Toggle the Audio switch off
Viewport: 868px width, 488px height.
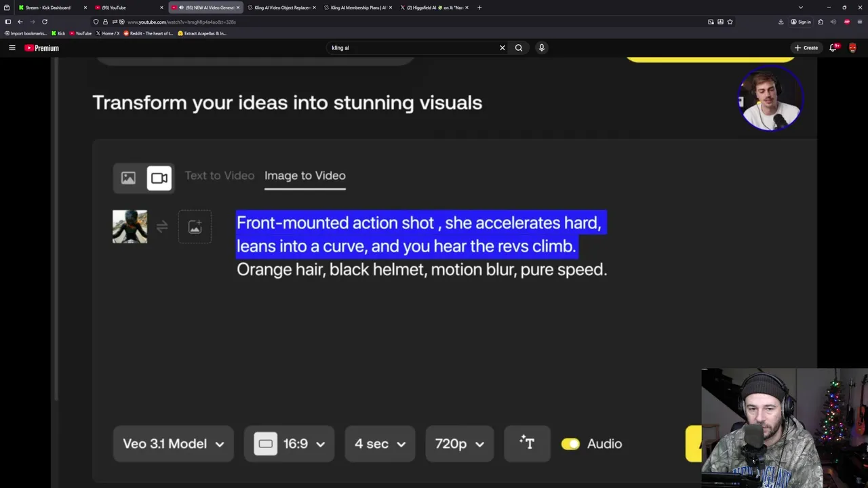[570, 444]
